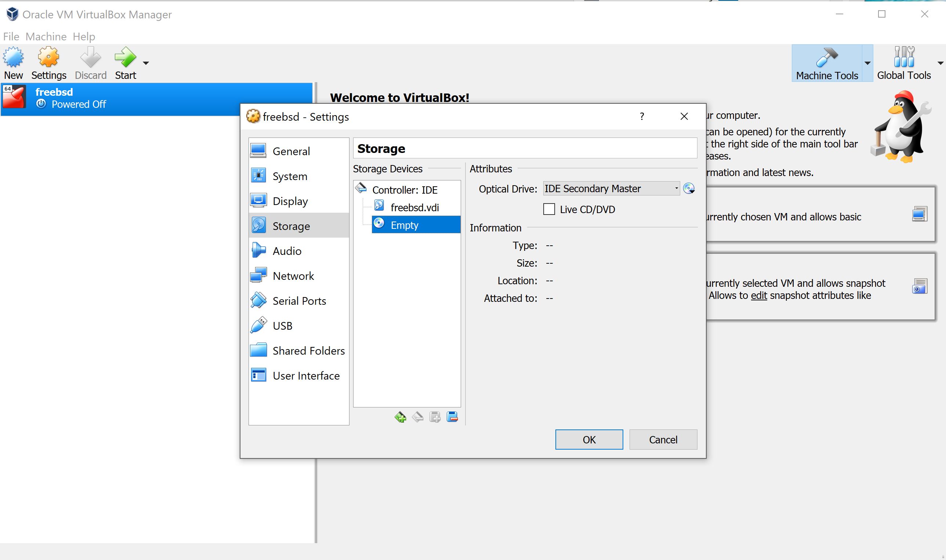Switch to the Network settings category
Image resolution: width=946 pixels, height=560 pixels.
(293, 276)
